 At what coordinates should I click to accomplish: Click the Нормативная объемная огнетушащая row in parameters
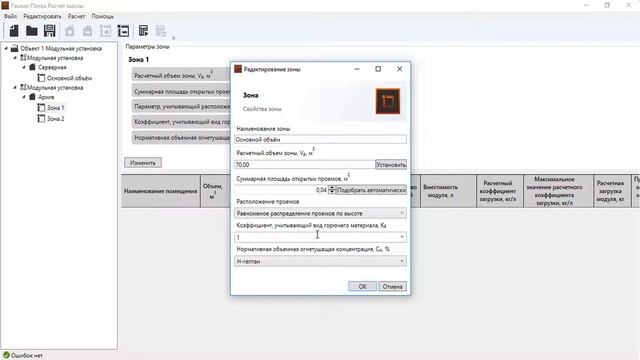click(x=181, y=138)
